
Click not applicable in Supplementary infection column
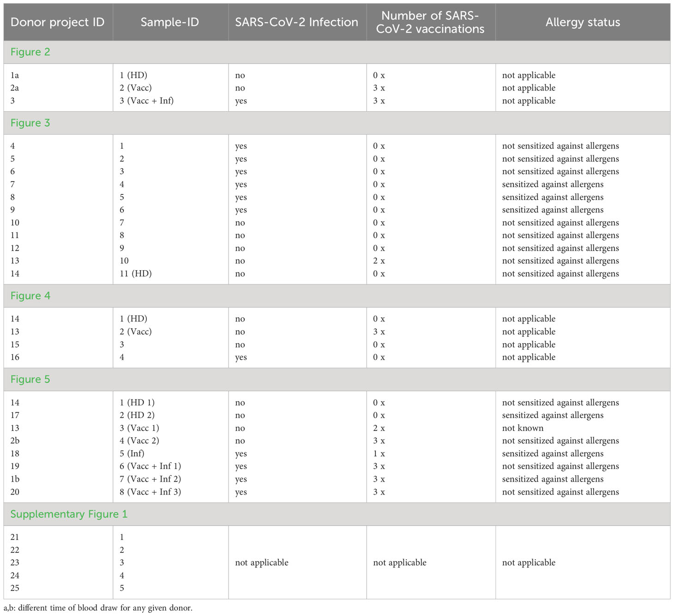pos(262,562)
